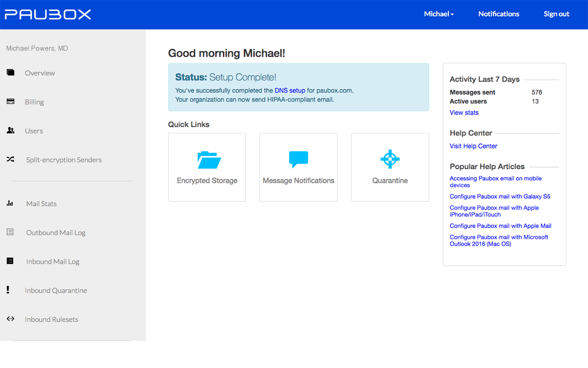Open Notifications in the top navigation
This screenshot has height=368, width=588.
[498, 14]
